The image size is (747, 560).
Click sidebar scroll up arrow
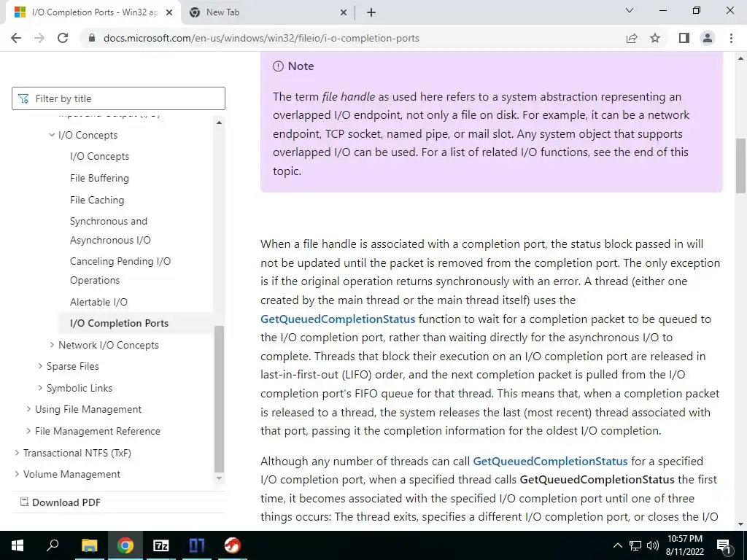pos(219,122)
